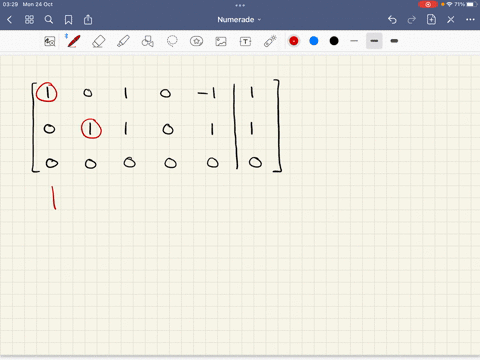Select the red Pen tool
480x360 pixels.
pyautogui.click(x=73, y=41)
